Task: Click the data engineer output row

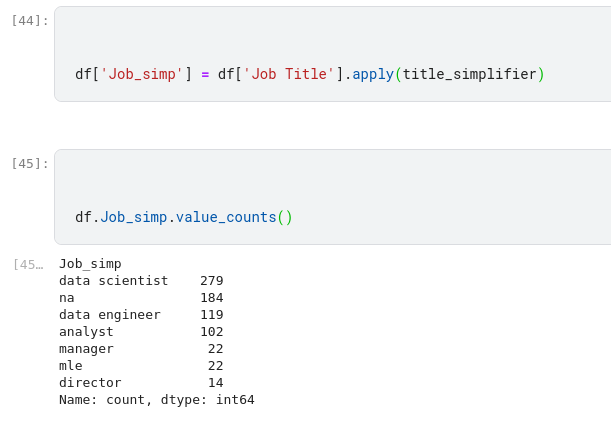Action: (140, 315)
